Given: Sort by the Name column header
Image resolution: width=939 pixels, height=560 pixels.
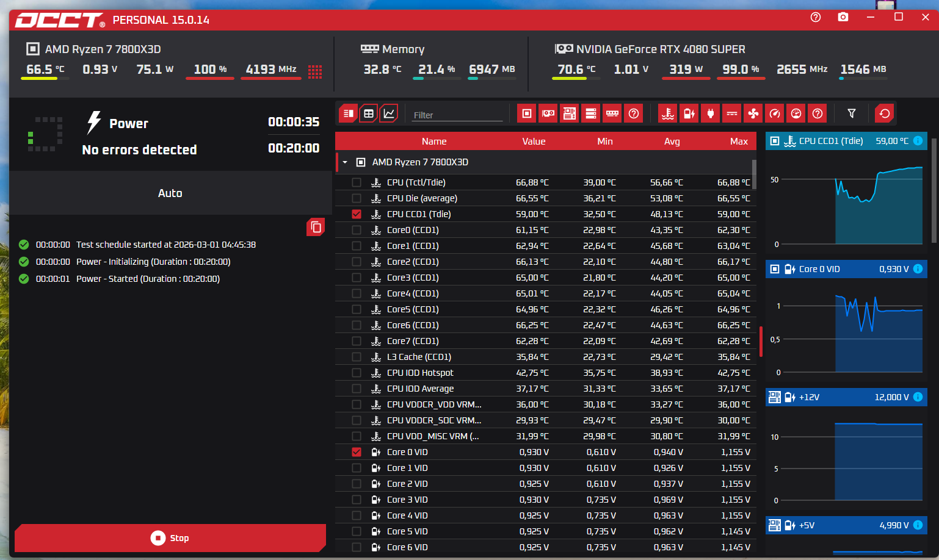Looking at the screenshot, I should [x=434, y=142].
